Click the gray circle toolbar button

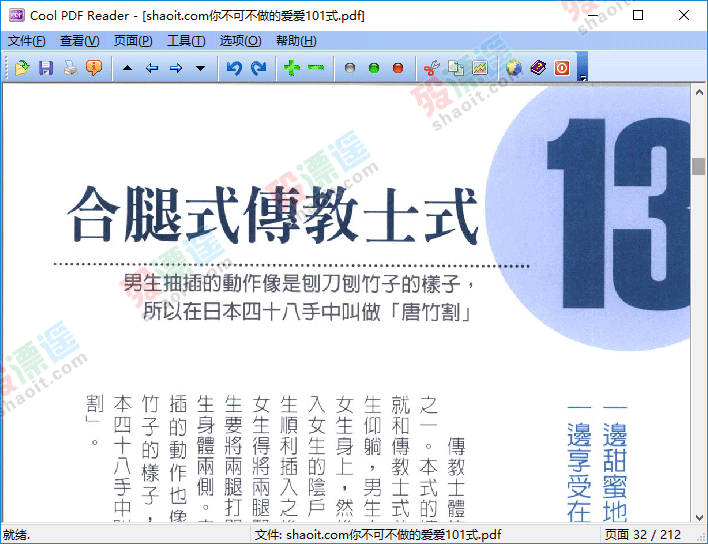[350, 68]
